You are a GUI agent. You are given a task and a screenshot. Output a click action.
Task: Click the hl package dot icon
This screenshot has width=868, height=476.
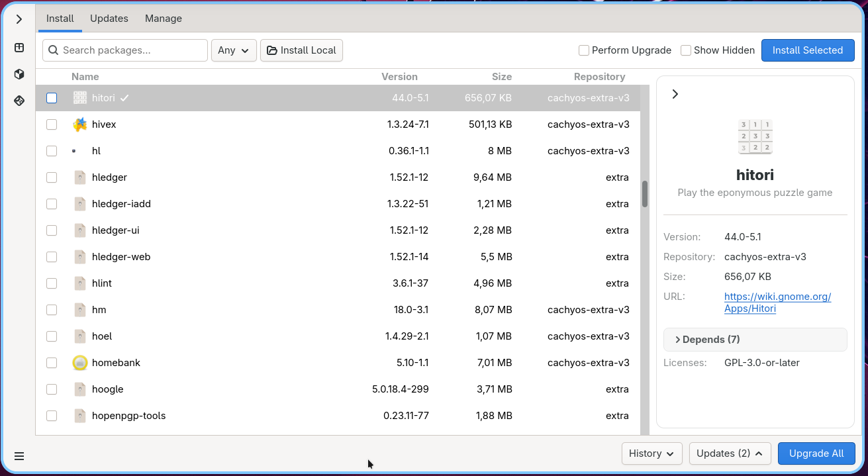(x=74, y=151)
